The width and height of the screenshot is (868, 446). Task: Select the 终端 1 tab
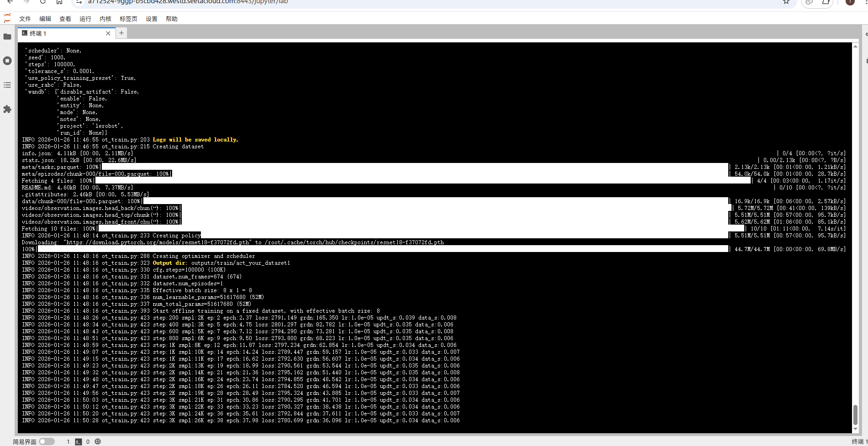pos(59,33)
